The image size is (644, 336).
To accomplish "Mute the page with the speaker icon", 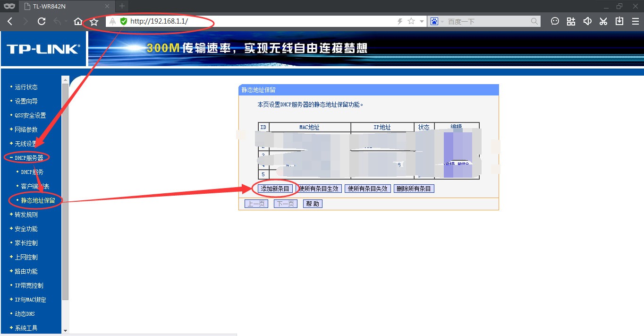I will coord(587,21).
